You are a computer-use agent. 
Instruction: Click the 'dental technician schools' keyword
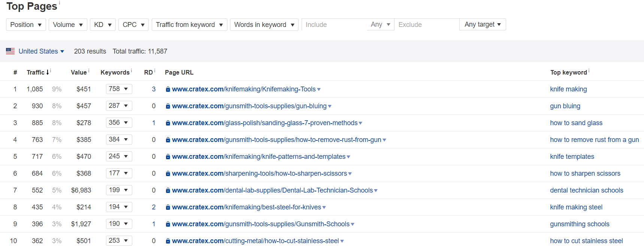pos(587,190)
